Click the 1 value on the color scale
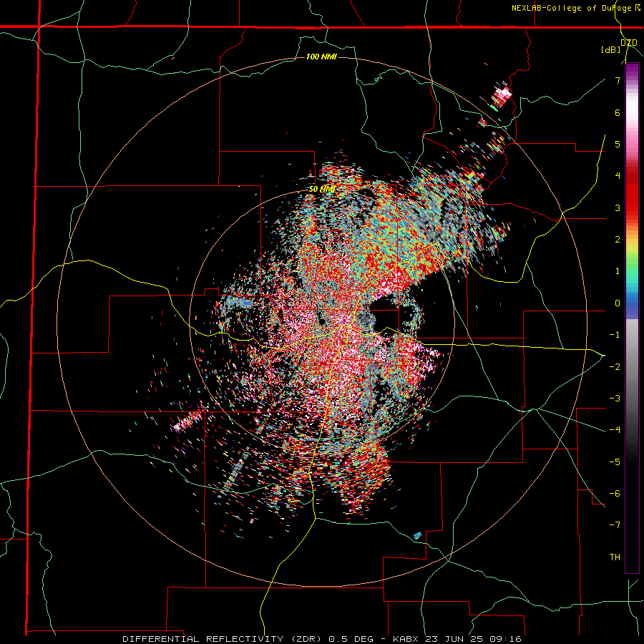This screenshot has height=644, width=644. (x=618, y=271)
